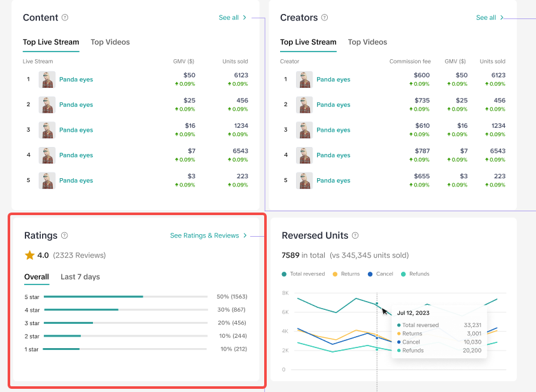
Task: Click the info icon beside Ratings title
Action: coord(64,235)
